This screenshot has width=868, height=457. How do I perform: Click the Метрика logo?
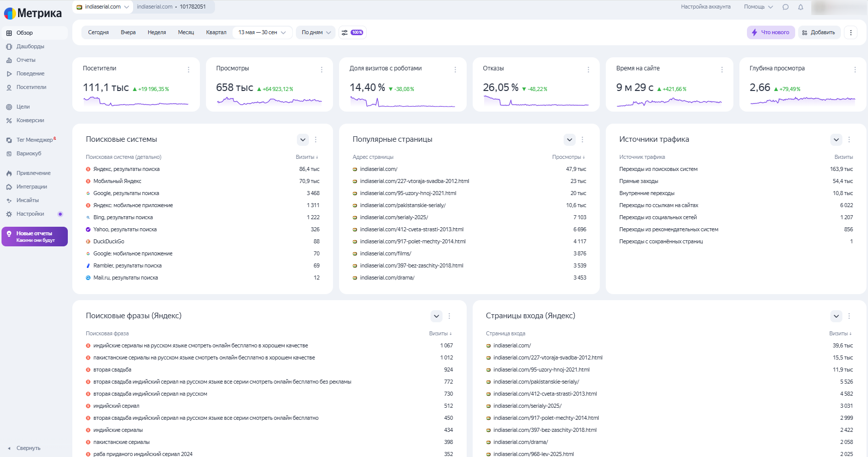pyautogui.click(x=33, y=13)
